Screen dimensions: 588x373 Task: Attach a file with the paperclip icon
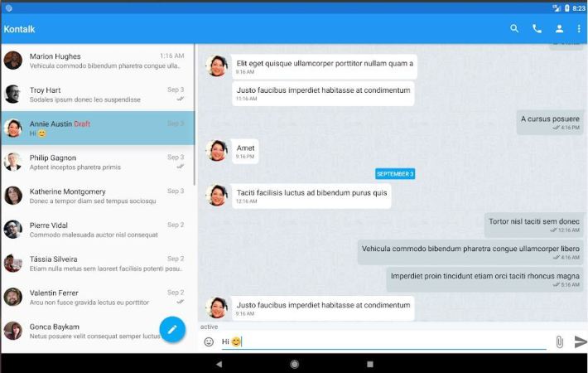click(559, 342)
